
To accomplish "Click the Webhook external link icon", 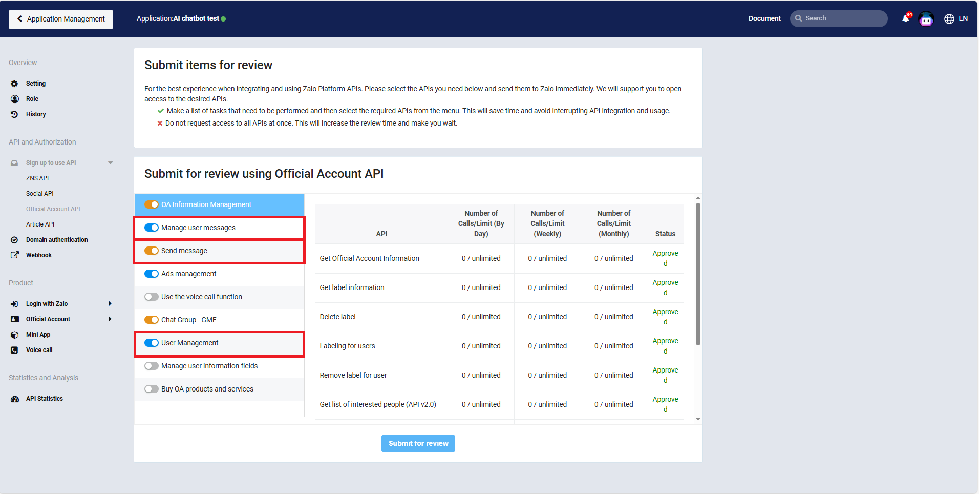I will click(14, 255).
